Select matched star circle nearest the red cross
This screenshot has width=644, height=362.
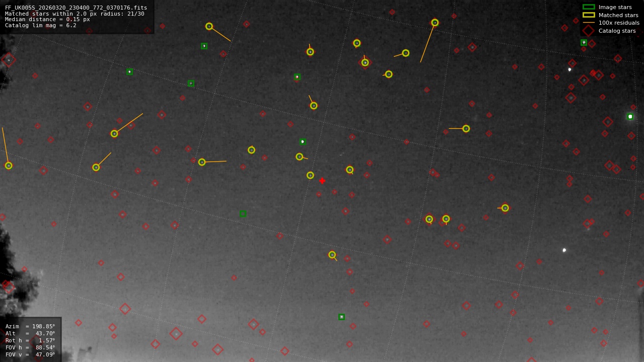coord(310,175)
